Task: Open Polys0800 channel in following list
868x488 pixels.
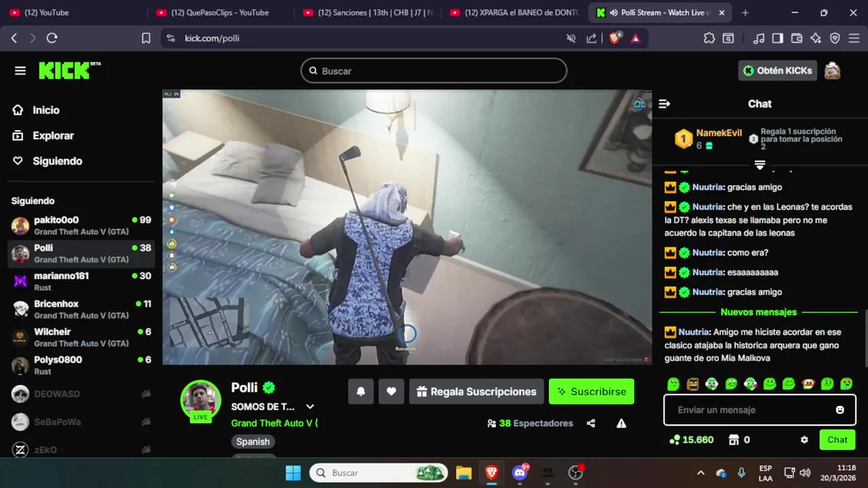Action: pyautogui.click(x=81, y=365)
